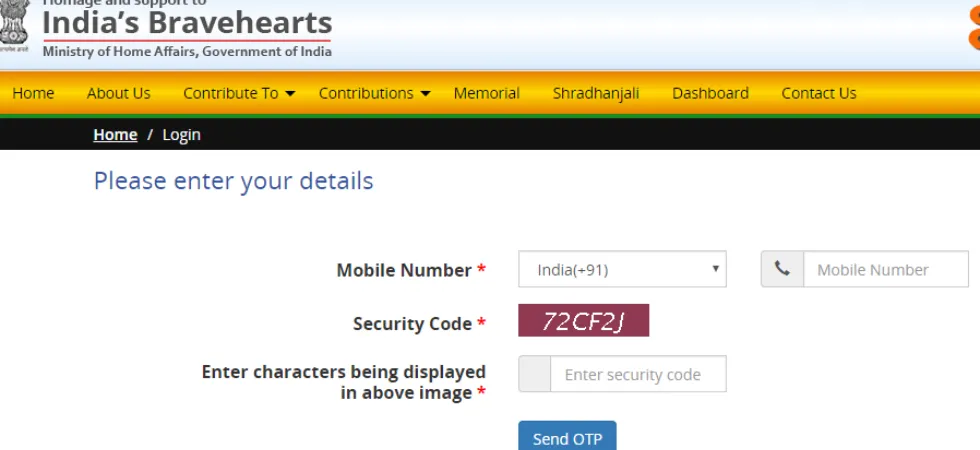Click the Login breadcrumb text
This screenshot has width=980, height=450.
181,134
